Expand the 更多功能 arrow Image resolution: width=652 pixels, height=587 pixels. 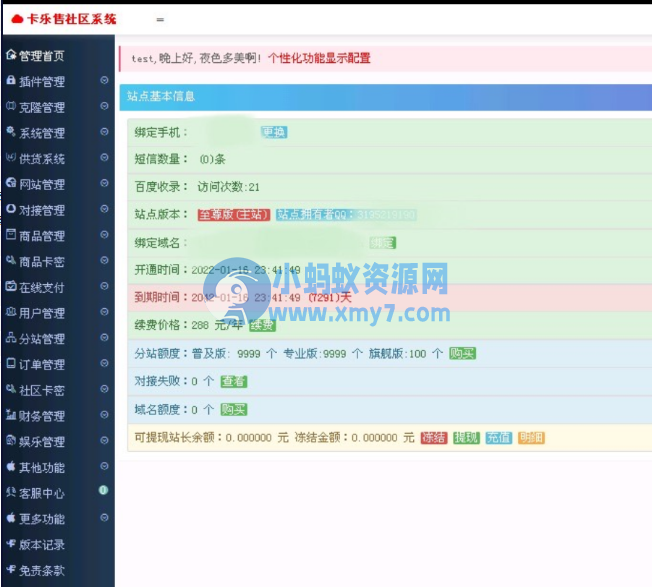tap(104, 518)
